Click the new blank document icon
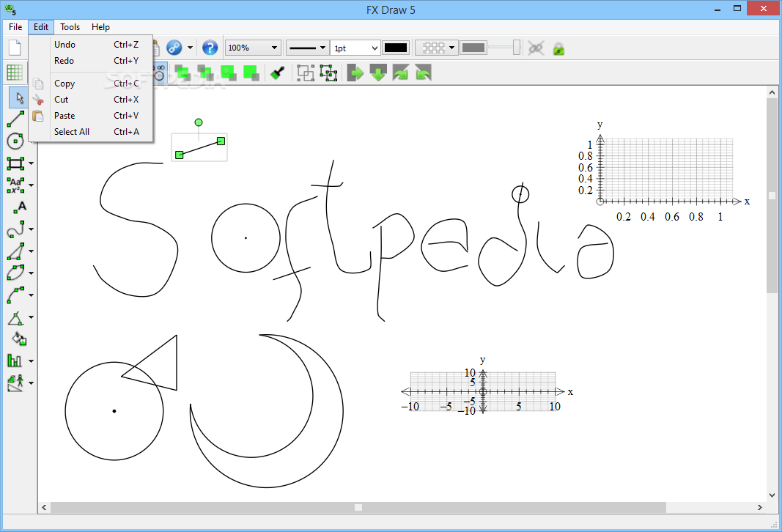 click(15, 48)
